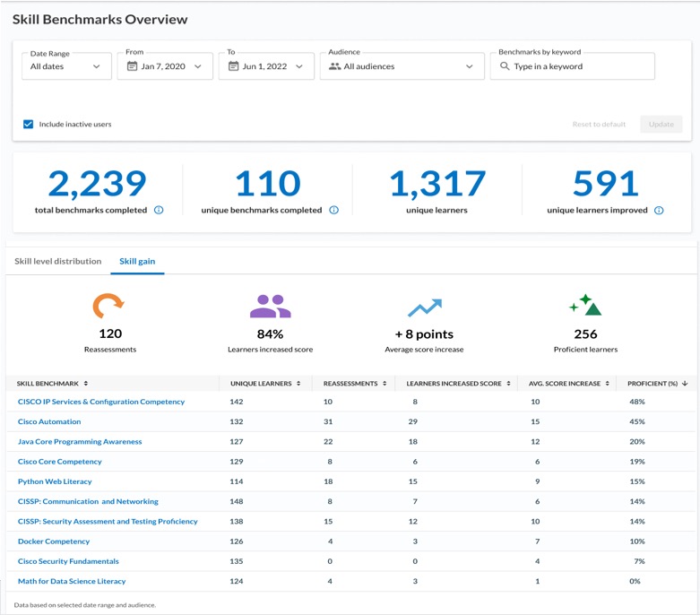Open the Cisco Automation benchmark link
The width and height of the screenshot is (700, 615).
[x=49, y=421]
